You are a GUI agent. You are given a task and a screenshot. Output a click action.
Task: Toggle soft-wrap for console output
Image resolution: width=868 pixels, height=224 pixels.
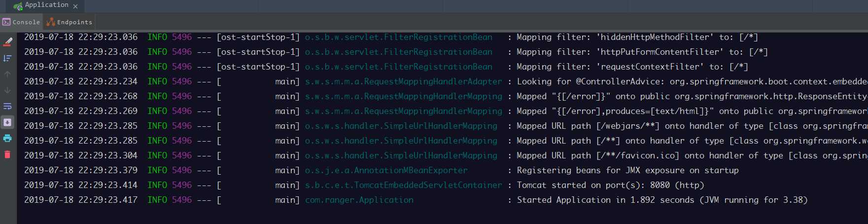pos(7,107)
